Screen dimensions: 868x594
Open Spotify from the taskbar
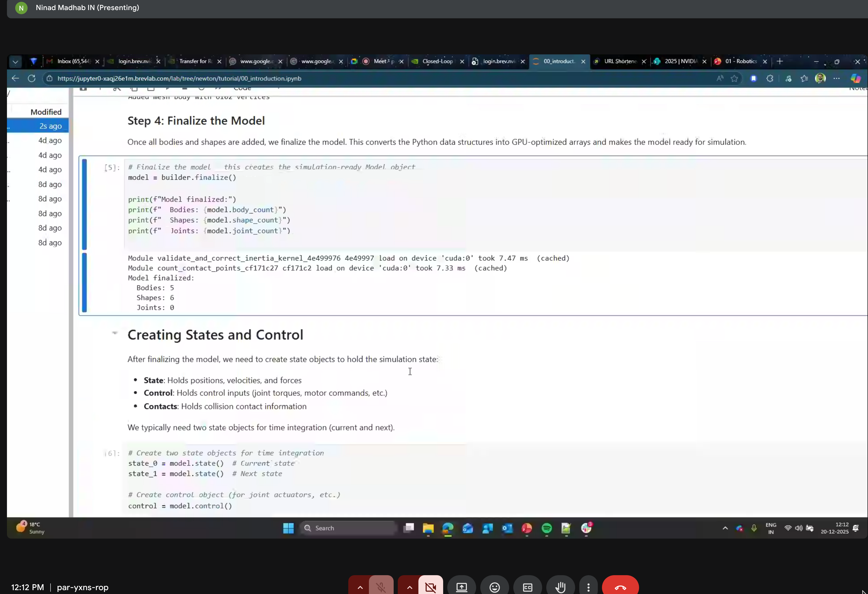[x=547, y=528]
